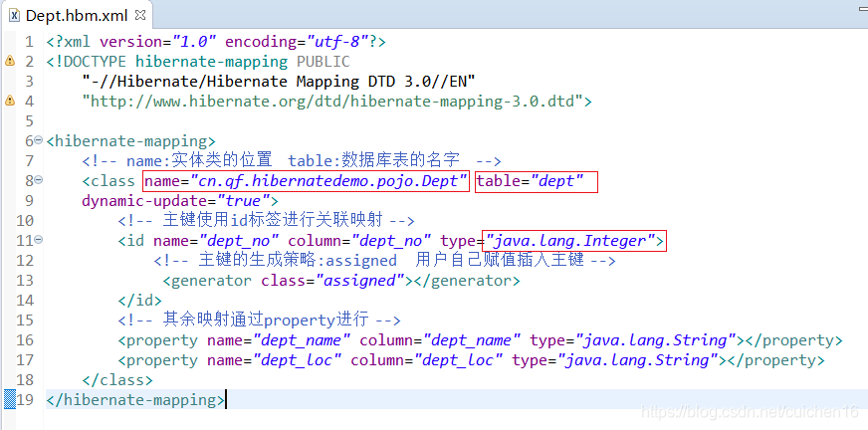868x430 pixels.
Task: Click the closing </id> tag
Action: tap(140, 301)
